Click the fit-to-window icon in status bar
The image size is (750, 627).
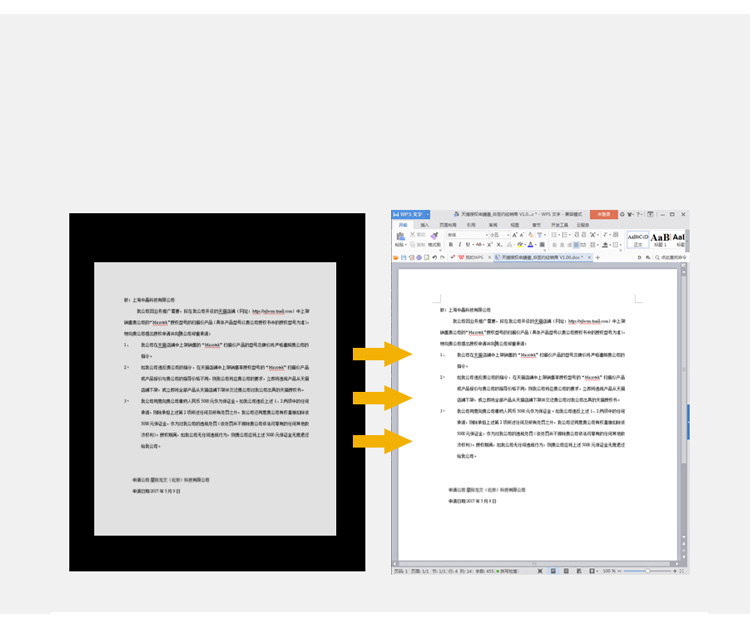(682, 571)
